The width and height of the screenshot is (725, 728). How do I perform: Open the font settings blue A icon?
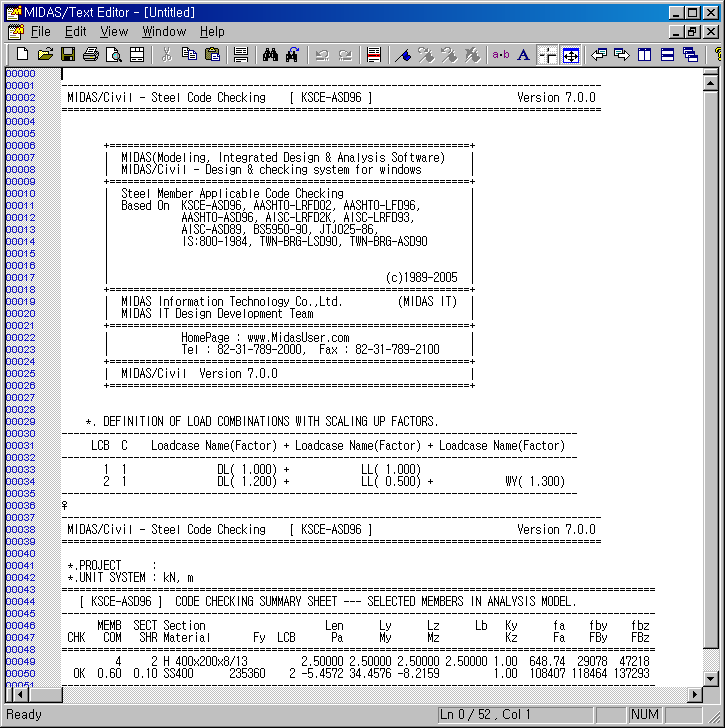(x=524, y=55)
